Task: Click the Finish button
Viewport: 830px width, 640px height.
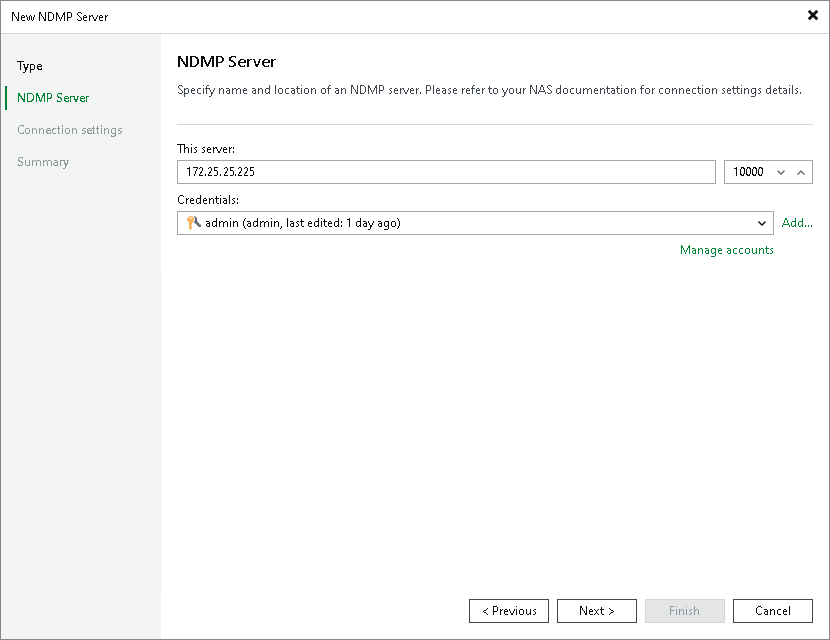Action: coord(684,611)
